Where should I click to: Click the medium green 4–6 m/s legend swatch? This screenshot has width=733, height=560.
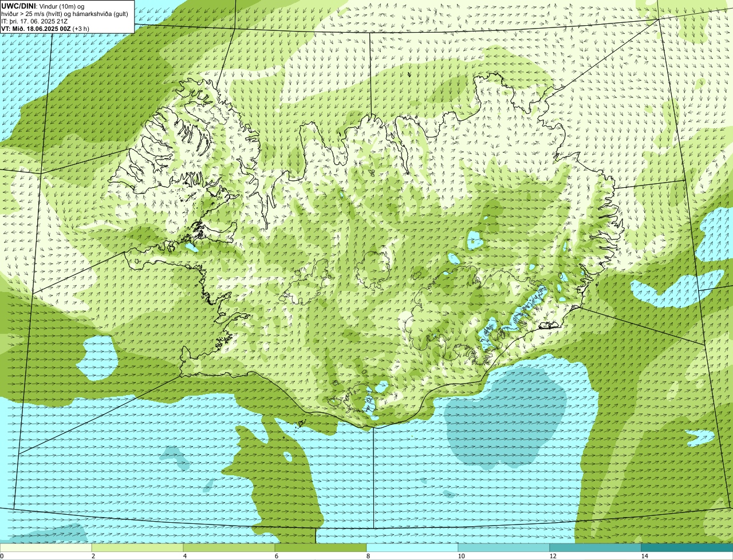click(x=229, y=547)
